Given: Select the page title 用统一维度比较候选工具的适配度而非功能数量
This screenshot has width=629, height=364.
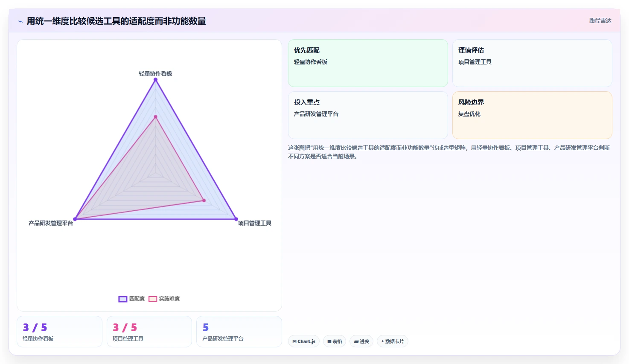Looking at the screenshot, I should 116,21.
